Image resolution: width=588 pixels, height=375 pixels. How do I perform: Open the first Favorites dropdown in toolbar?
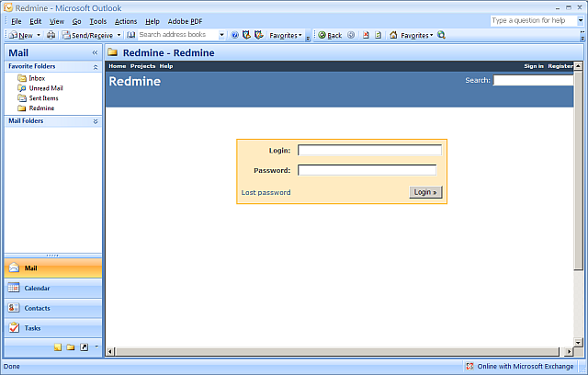[x=286, y=35]
